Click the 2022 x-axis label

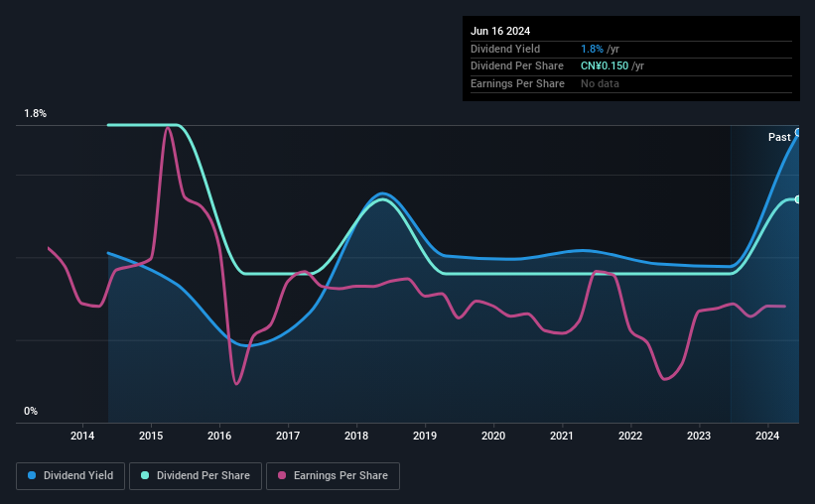tap(630, 436)
